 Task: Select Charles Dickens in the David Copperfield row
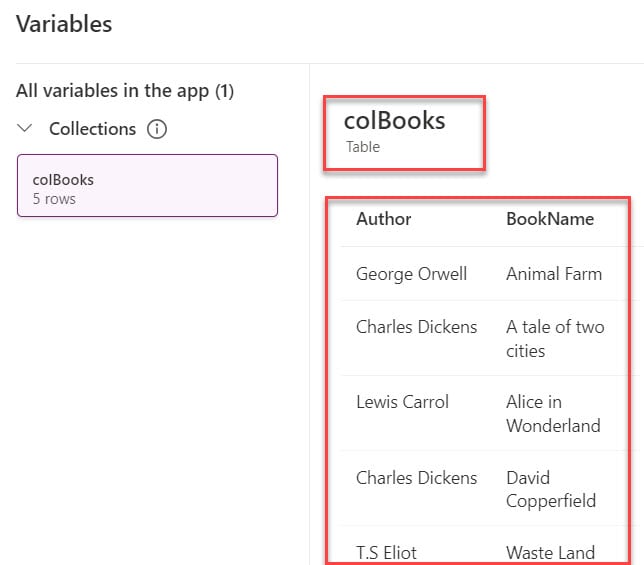point(416,478)
